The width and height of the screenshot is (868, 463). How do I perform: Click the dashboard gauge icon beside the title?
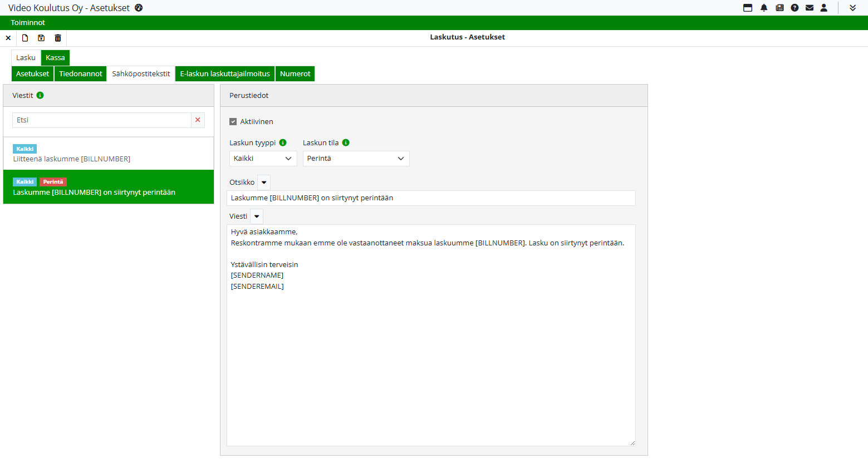pos(139,8)
